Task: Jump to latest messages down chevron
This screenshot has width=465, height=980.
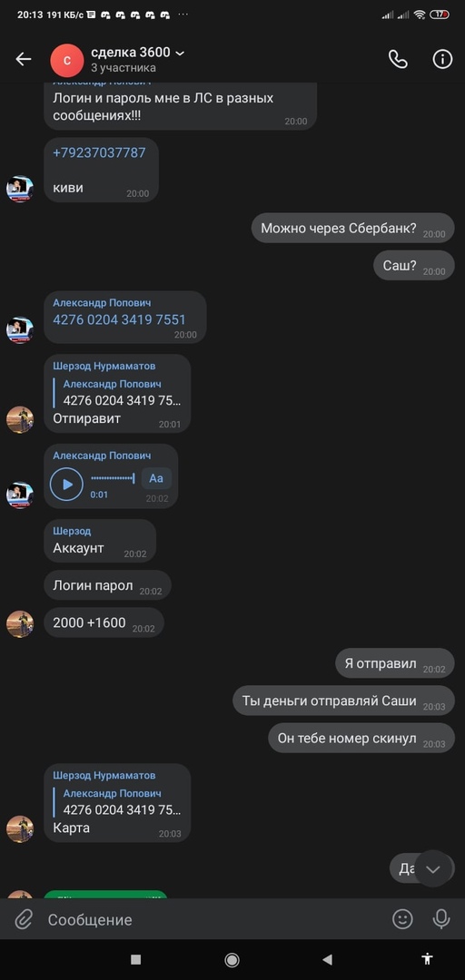Action: coord(433,868)
